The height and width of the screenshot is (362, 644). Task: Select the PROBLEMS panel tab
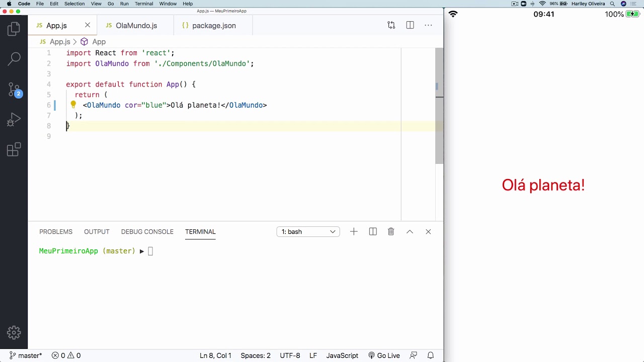tap(56, 232)
